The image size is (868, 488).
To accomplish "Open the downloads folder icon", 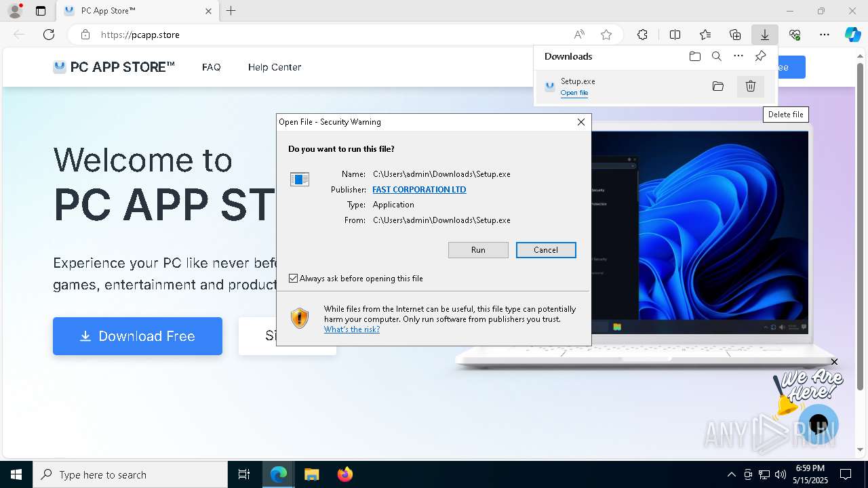I will pos(695,56).
